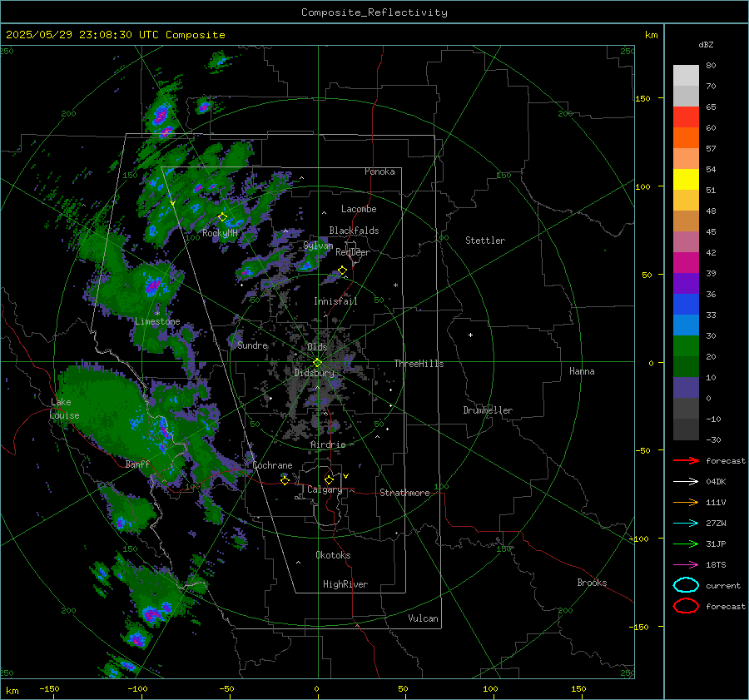749x700 pixels.
Task: Click the -30 dBZ legend value
Action: (x=713, y=439)
